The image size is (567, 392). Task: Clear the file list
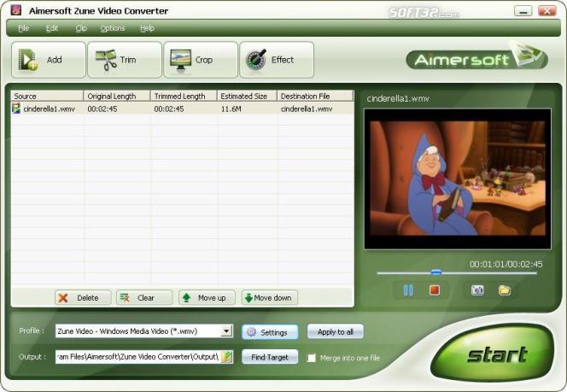tap(144, 297)
